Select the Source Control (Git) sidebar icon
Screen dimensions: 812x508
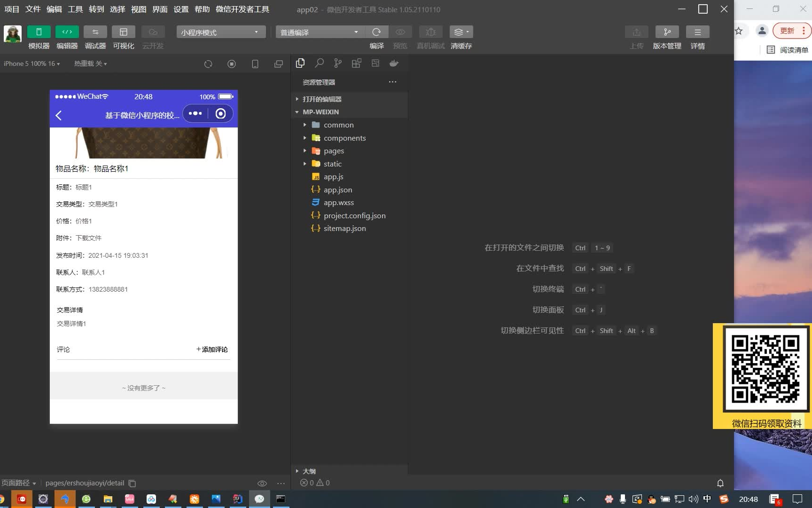coord(337,63)
